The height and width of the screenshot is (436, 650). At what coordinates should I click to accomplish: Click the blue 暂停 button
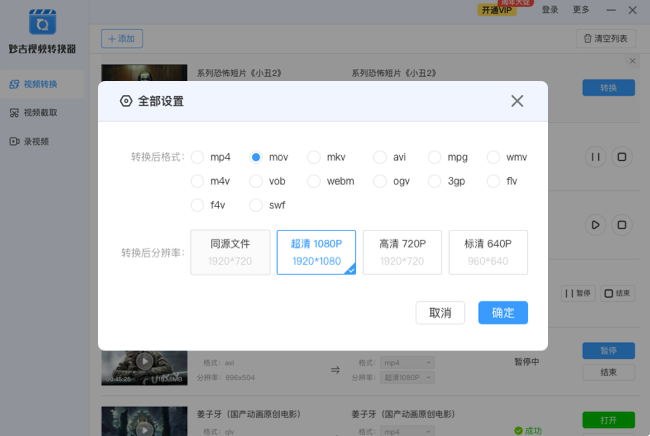[x=609, y=351]
